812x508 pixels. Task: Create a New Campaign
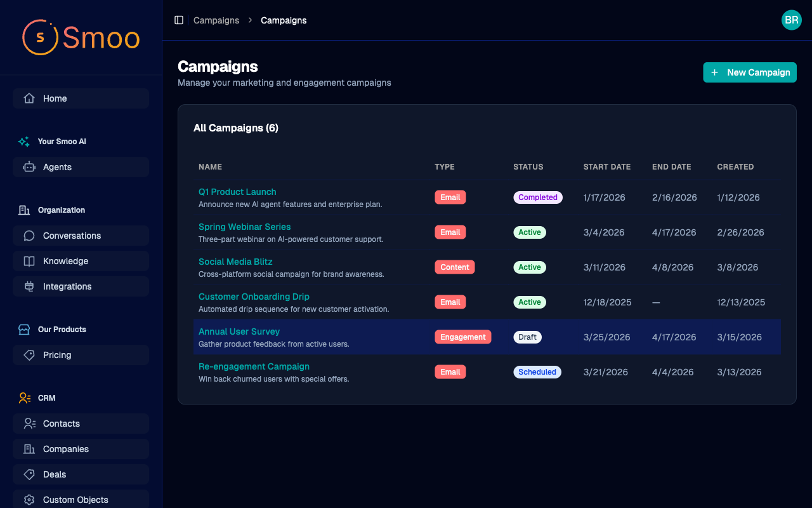coord(749,72)
